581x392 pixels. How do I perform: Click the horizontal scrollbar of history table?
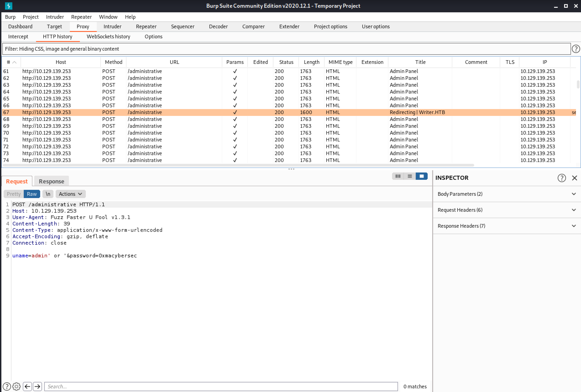[x=238, y=165]
